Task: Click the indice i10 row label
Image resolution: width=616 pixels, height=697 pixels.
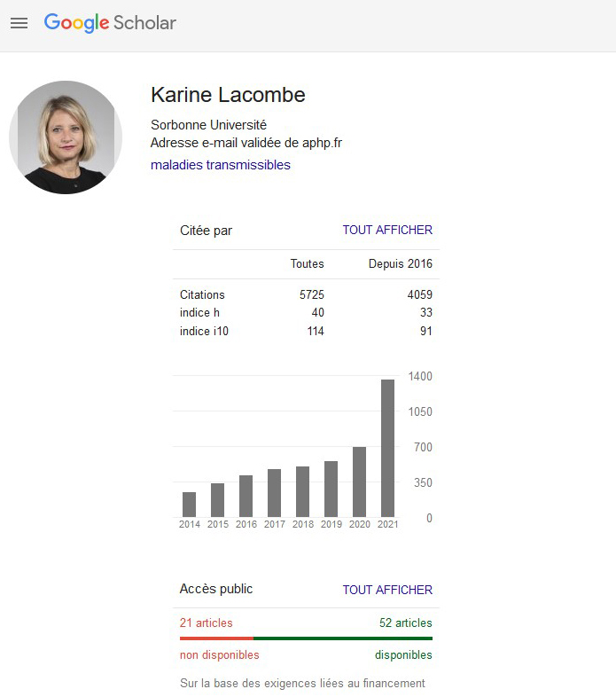Action: point(204,331)
